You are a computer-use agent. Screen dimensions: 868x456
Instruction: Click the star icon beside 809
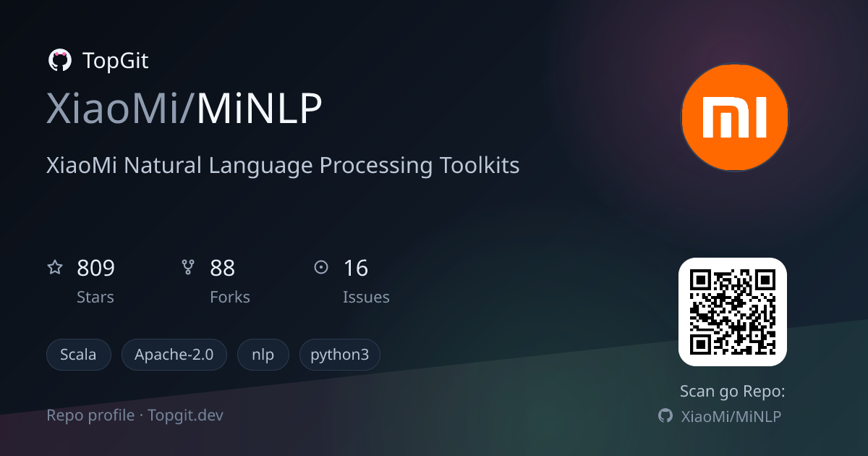point(55,268)
